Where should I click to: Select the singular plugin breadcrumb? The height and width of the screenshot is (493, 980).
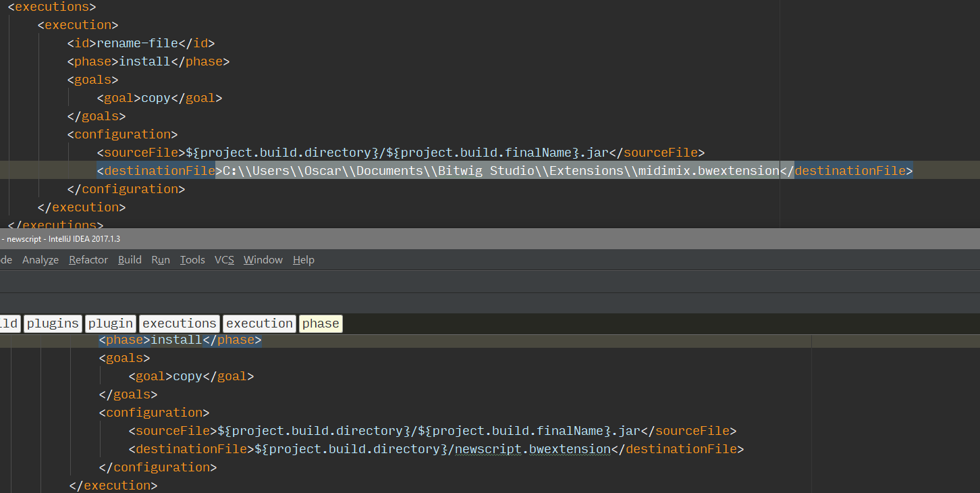[x=111, y=323]
